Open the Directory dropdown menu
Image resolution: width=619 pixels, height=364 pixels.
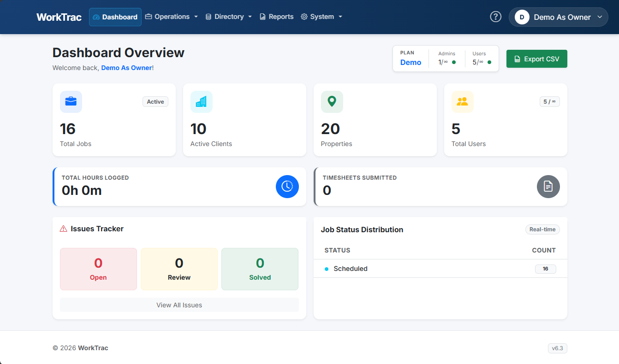tap(228, 17)
